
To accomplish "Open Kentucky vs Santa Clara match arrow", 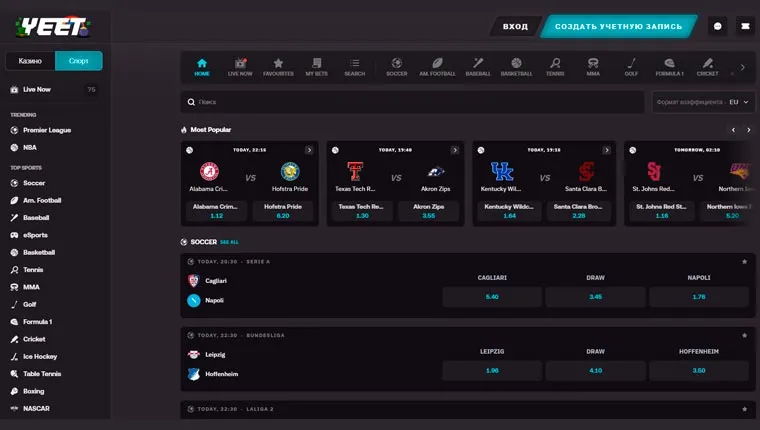I will [607, 150].
